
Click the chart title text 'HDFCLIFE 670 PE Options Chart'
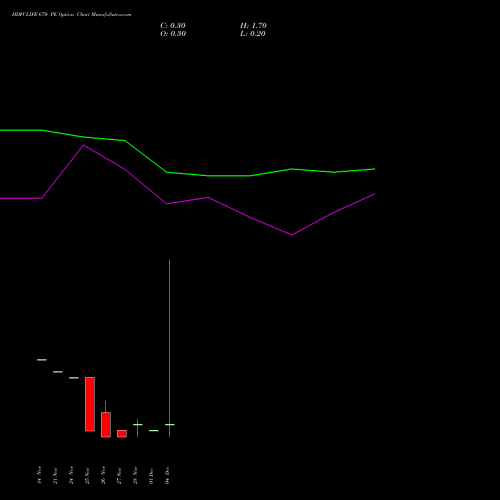(x=50, y=15)
